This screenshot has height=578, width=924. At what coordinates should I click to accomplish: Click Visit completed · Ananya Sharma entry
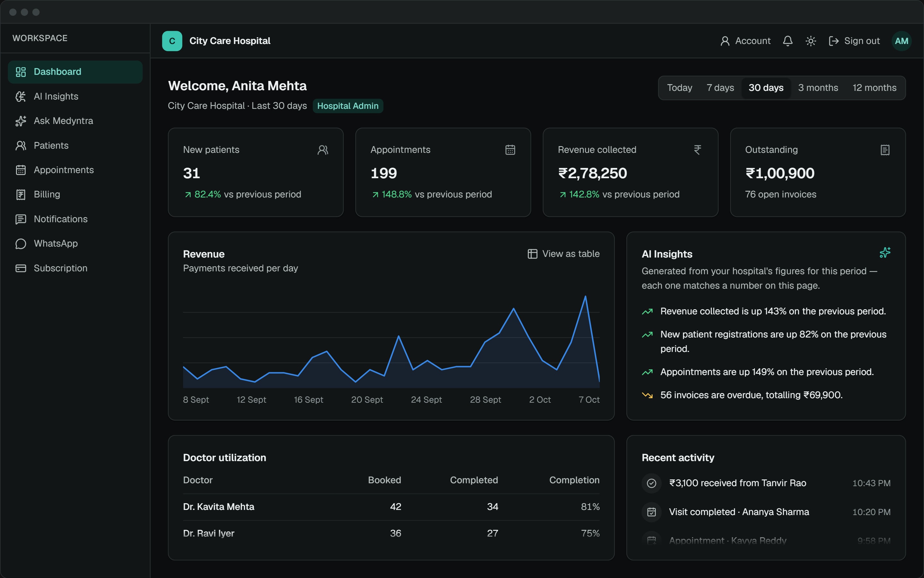pos(739,512)
